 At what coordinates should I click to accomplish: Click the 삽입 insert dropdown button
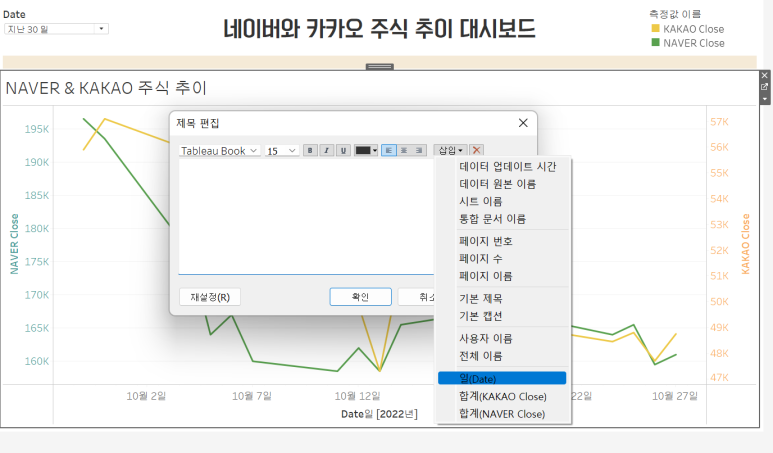(x=450, y=150)
